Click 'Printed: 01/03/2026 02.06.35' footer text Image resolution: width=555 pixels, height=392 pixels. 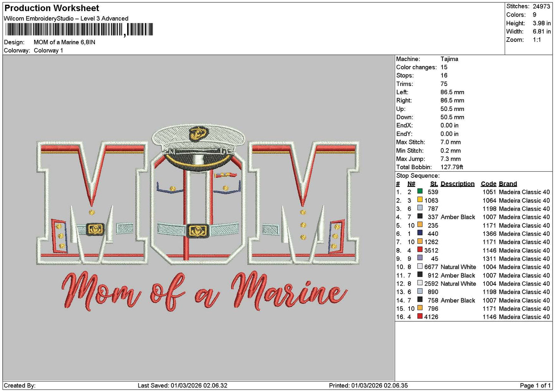click(368, 385)
